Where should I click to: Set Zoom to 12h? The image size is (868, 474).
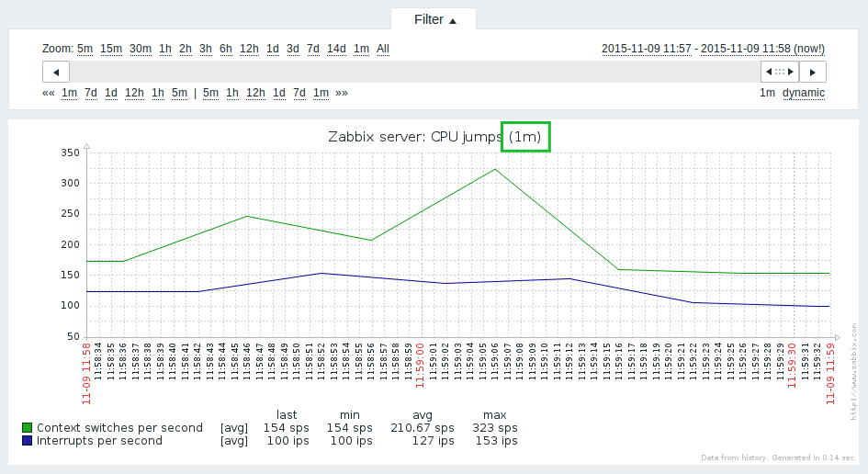click(x=249, y=49)
